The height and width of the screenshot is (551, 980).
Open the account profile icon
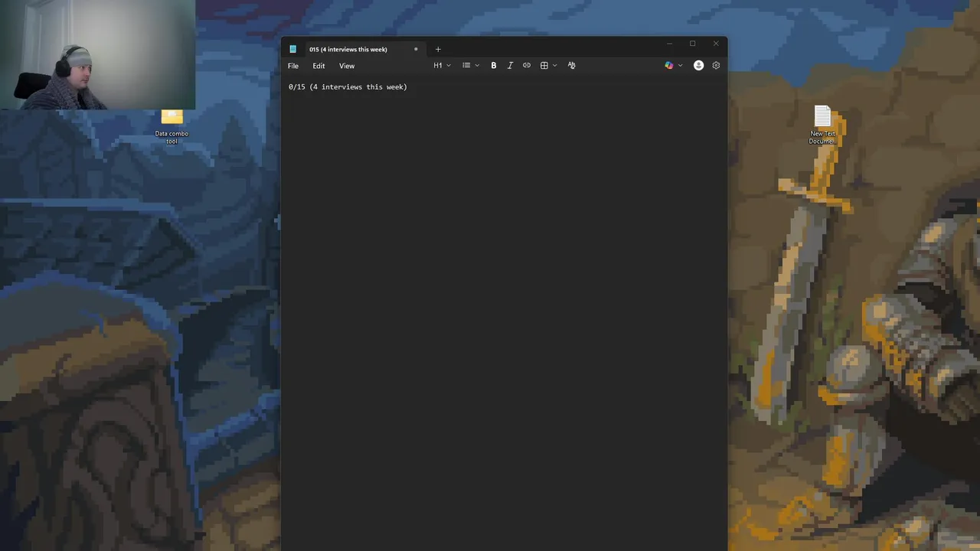(698, 66)
